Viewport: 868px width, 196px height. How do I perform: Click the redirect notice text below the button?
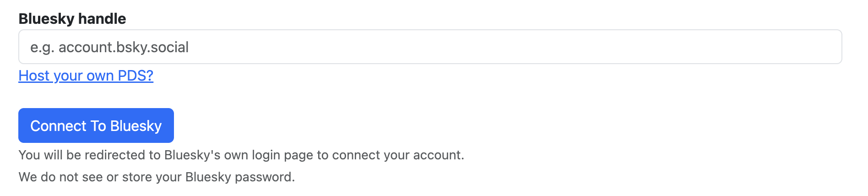click(241, 155)
